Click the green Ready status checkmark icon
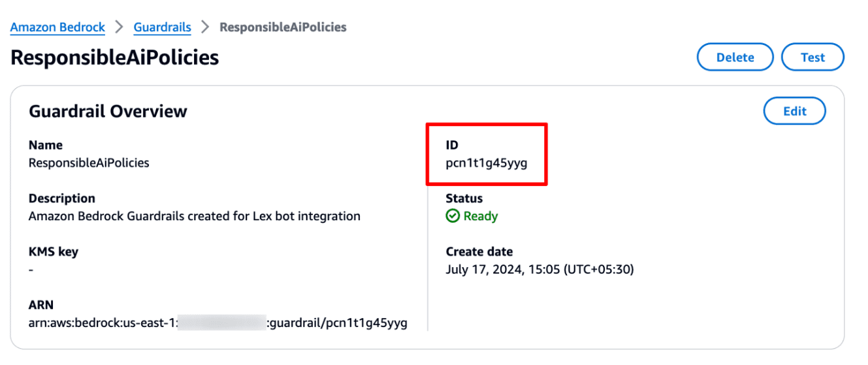The height and width of the screenshot is (365, 868). pyautogui.click(x=453, y=216)
